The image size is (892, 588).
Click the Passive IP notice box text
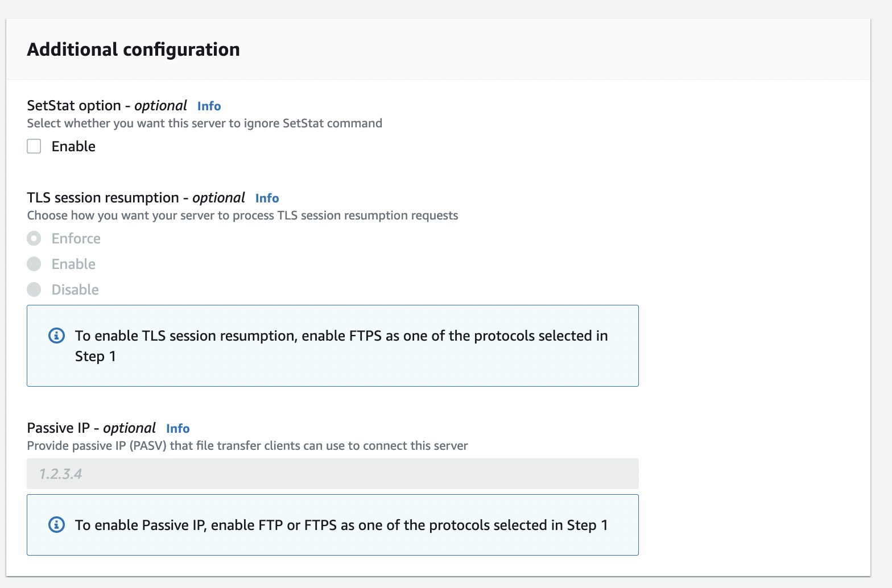(341, 525)
